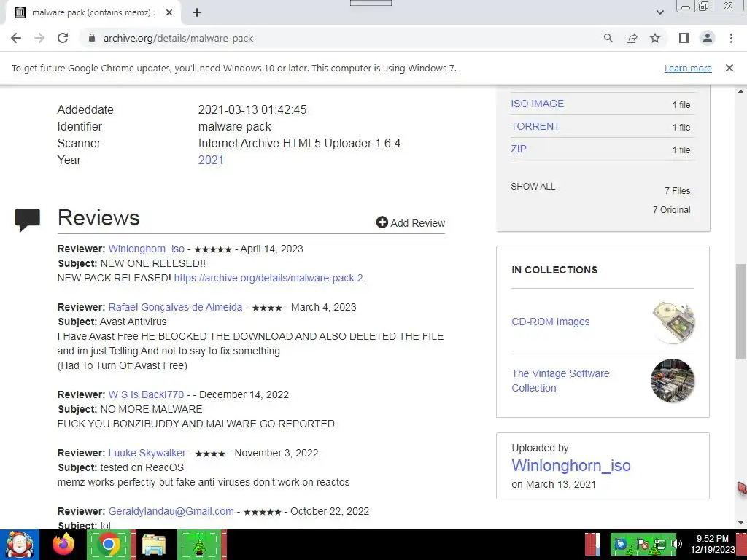
Task: Click the 7 Files count text
Action: click(678, 191)
